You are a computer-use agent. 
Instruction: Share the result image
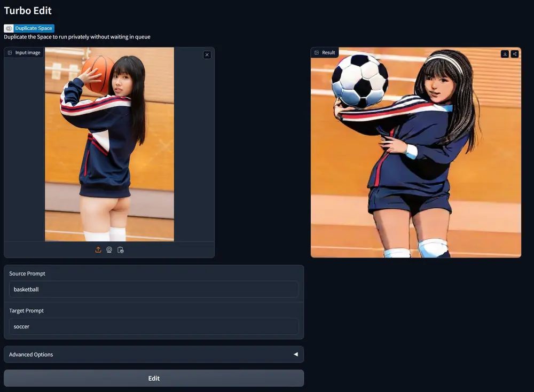(x=515, y=54)
